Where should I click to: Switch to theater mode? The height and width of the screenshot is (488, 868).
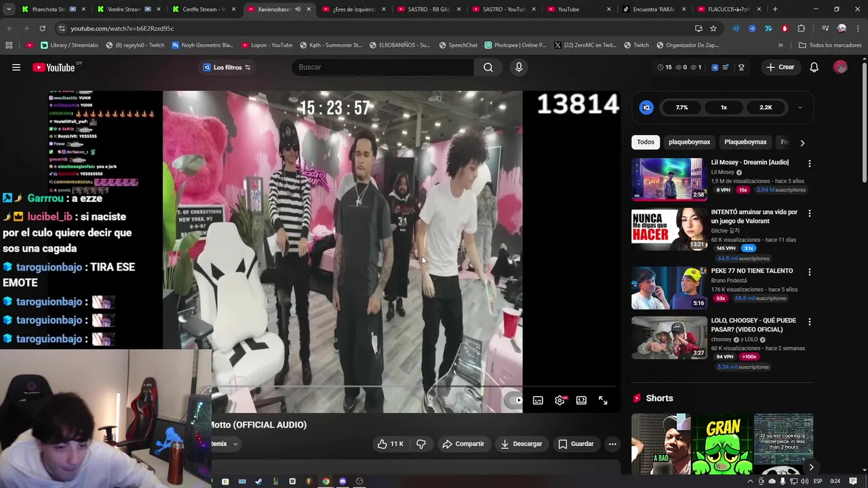click(x=581, y=401)
